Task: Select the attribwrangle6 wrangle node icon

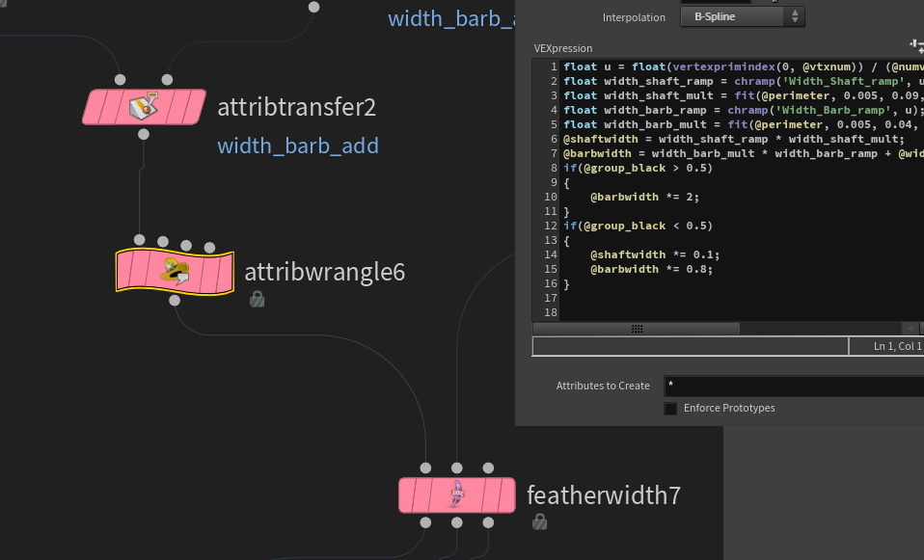Action: [x=175, y=271]
